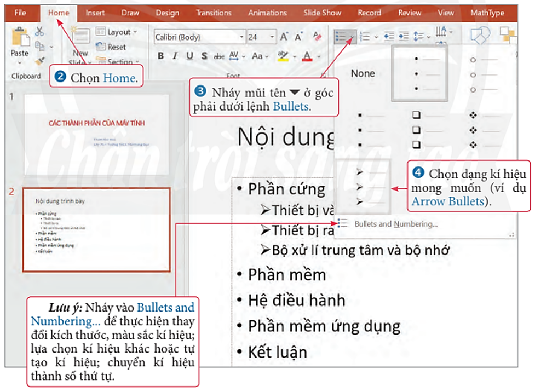Click the Cut scissors icon
Image resolution: width=535 pixels, height=392 pixels.
[39, 32]
